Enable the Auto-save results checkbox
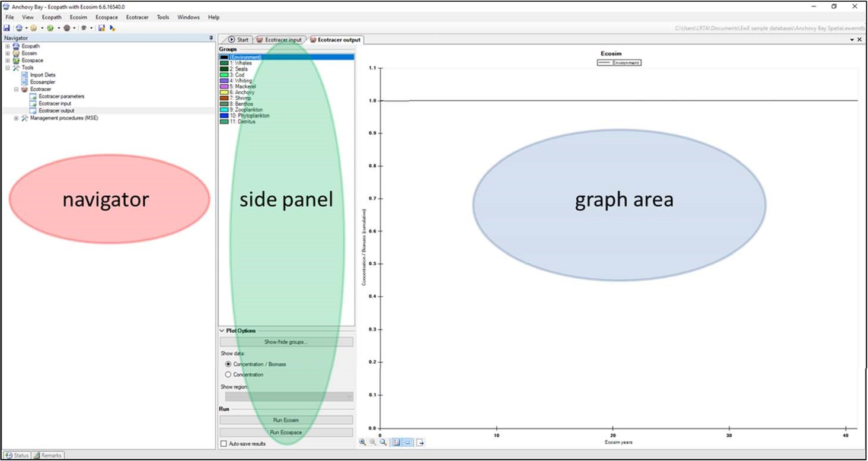This screenshot has width=868, height=461. click(x=224, y=443)
